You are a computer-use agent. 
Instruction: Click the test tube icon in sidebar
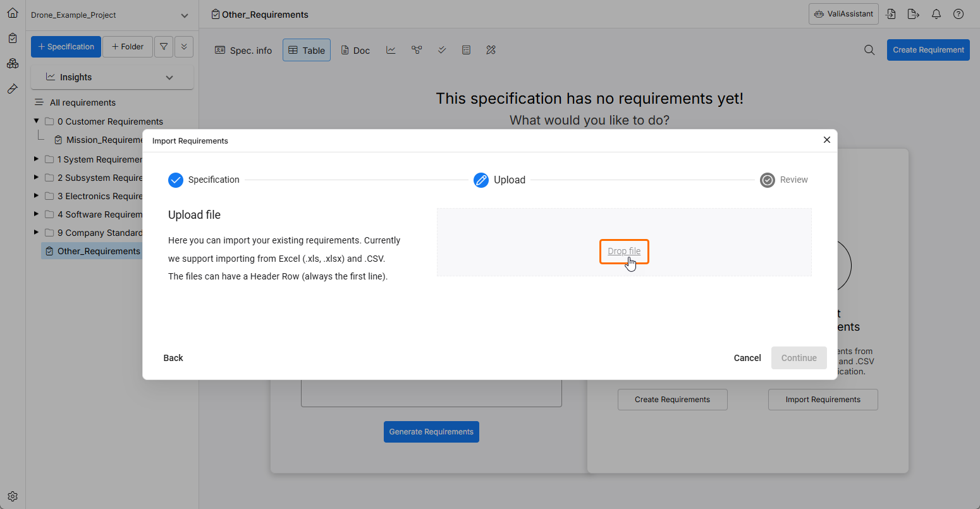[13, 89]
